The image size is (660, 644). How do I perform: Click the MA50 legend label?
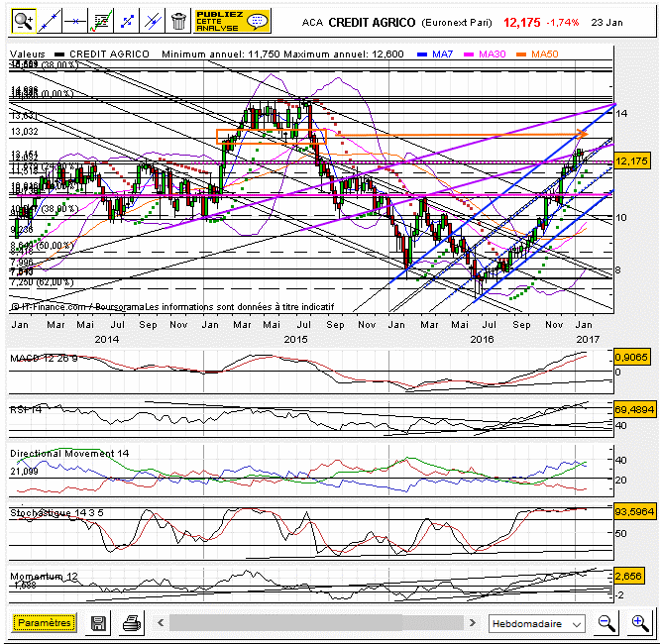(544, 54)
